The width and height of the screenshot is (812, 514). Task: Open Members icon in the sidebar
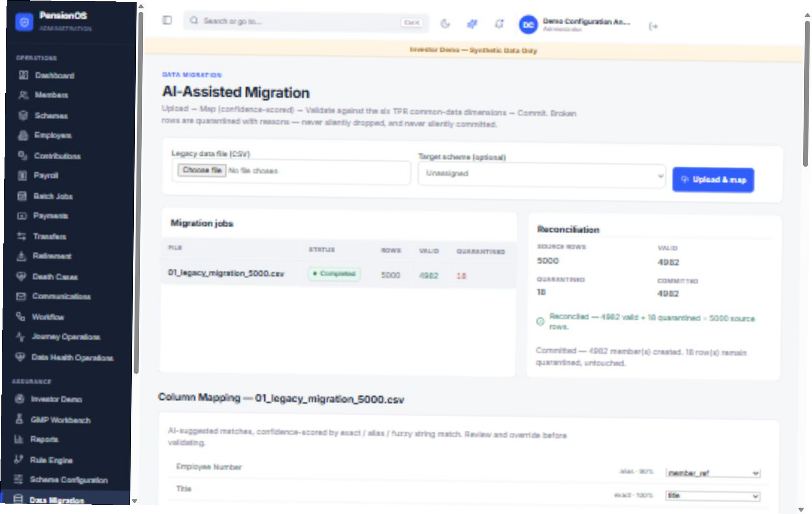pos(23,95)
